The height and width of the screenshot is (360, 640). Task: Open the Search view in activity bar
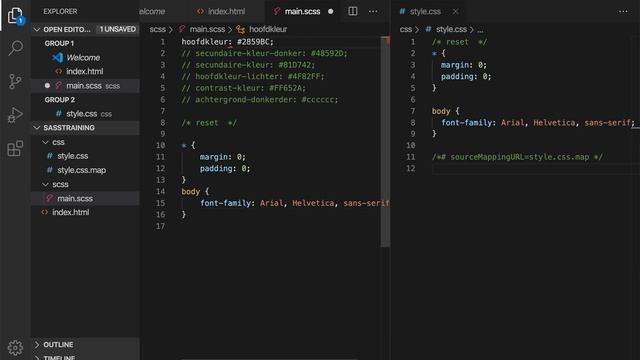point(15,48)
